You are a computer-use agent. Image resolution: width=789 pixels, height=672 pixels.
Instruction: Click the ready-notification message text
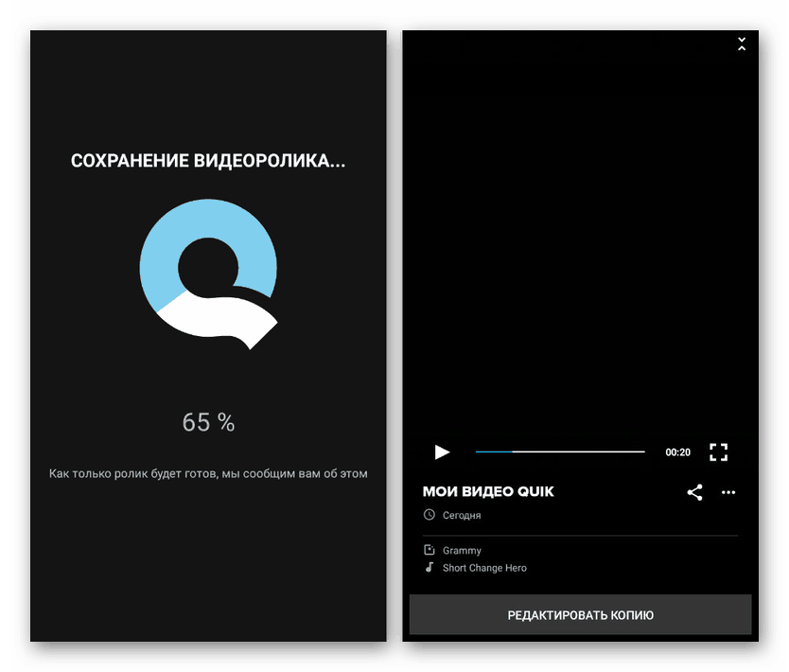tap(208, 473)
